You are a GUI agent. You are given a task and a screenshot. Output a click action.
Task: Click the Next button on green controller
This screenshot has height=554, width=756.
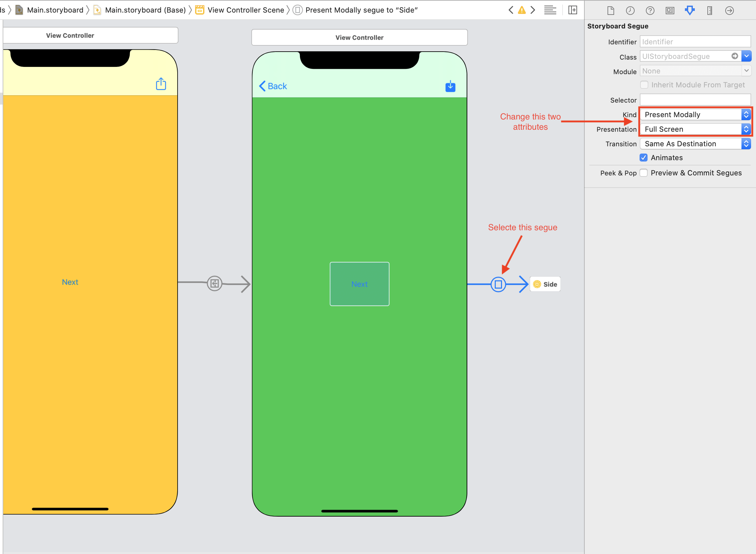[x=359, y=284]
